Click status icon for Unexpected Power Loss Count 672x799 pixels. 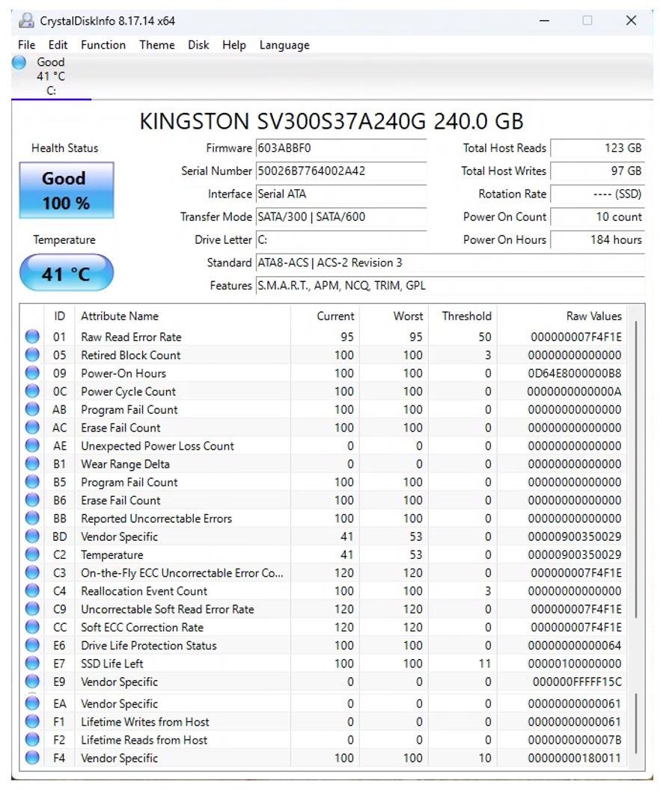32,445
